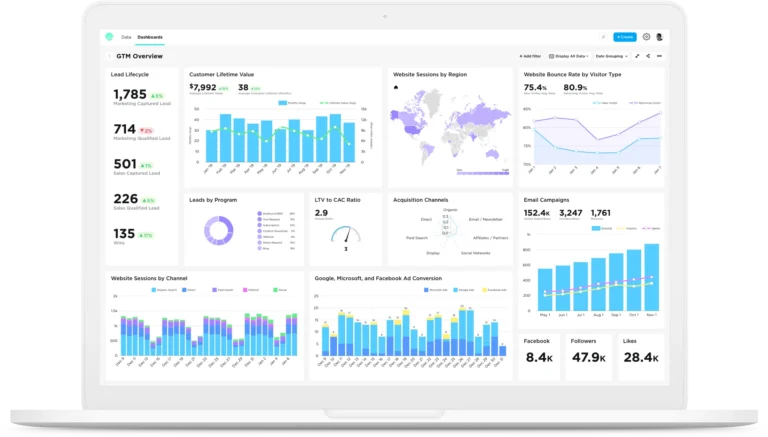Click the Google, Microsoft, and Facebook Ad Conversion title
Viewport: 768px width, 437px height.
tap(378, 278)
